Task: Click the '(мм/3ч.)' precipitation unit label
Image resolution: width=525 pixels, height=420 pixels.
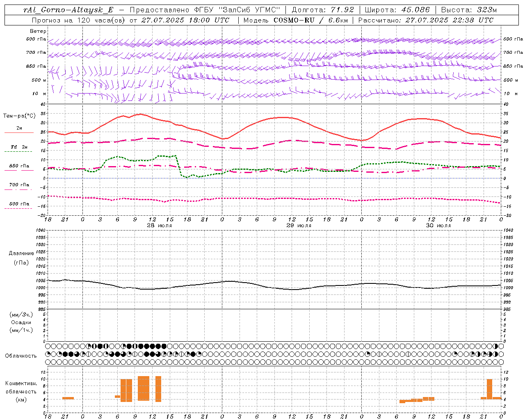Action: [x=21, y=315]
